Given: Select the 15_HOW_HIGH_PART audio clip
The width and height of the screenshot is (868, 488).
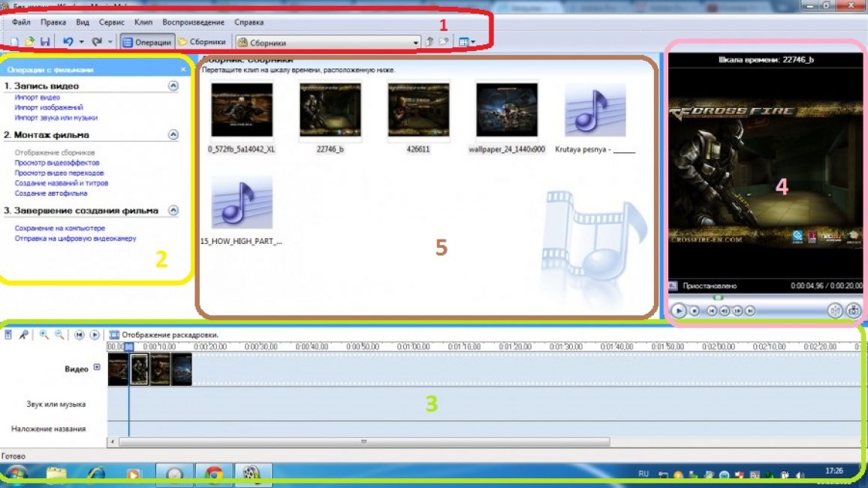Looking at the screenshot, I should [242, 203].
